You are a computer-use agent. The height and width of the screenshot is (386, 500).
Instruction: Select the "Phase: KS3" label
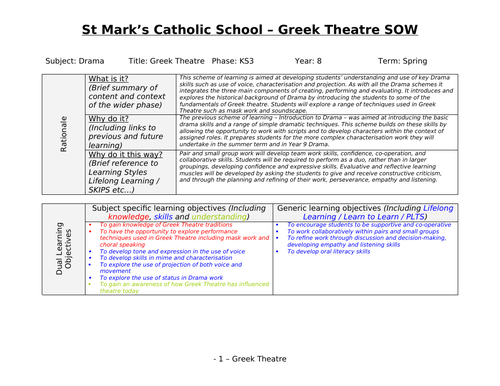[x=233, y=61]
